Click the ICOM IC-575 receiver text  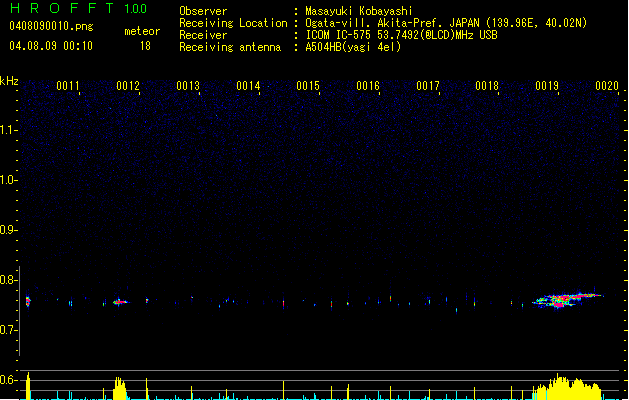click(401, 35)
